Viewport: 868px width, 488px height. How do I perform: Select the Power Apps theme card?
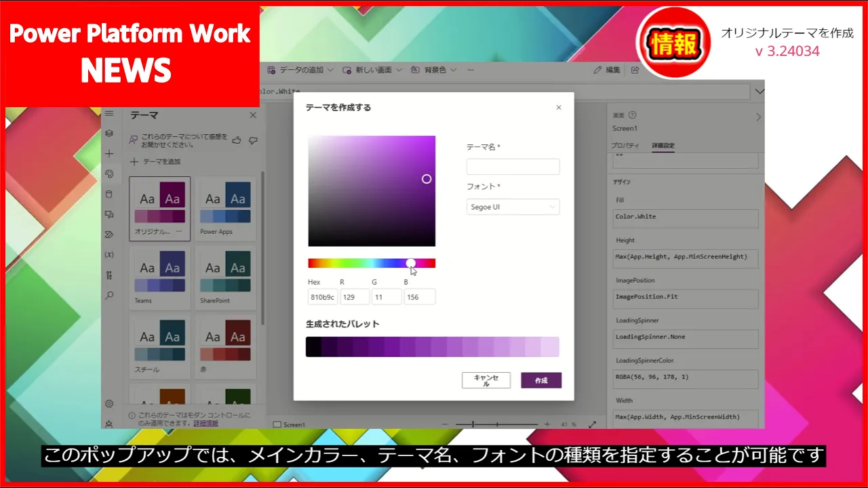coord(226,209)
